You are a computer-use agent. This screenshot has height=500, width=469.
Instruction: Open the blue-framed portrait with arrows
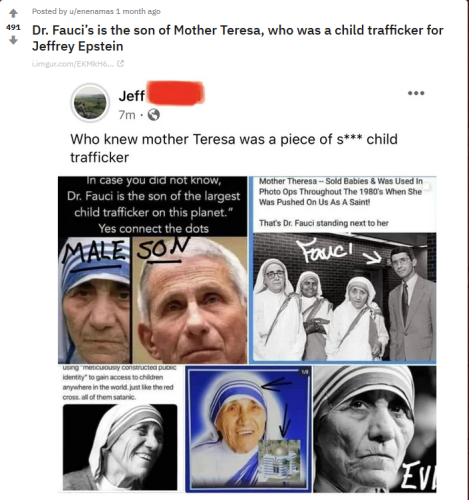[x=248, y=429]
